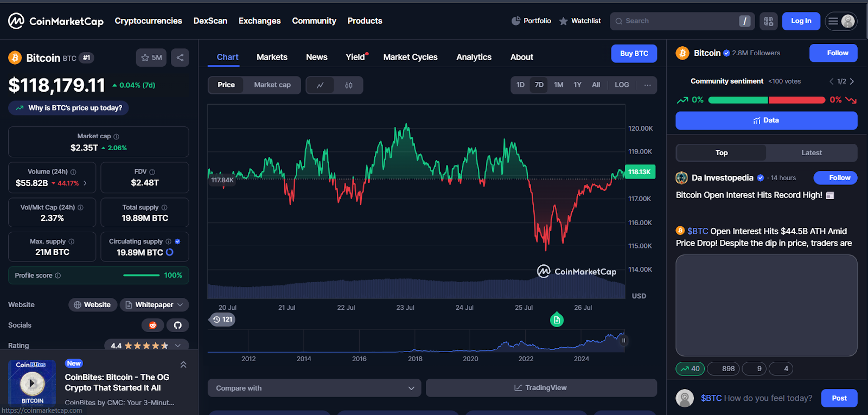Viewport: 868px width, 415px height.
Task: Click the CoinMarketCap logo in header
Action: (x=56, y=21)
